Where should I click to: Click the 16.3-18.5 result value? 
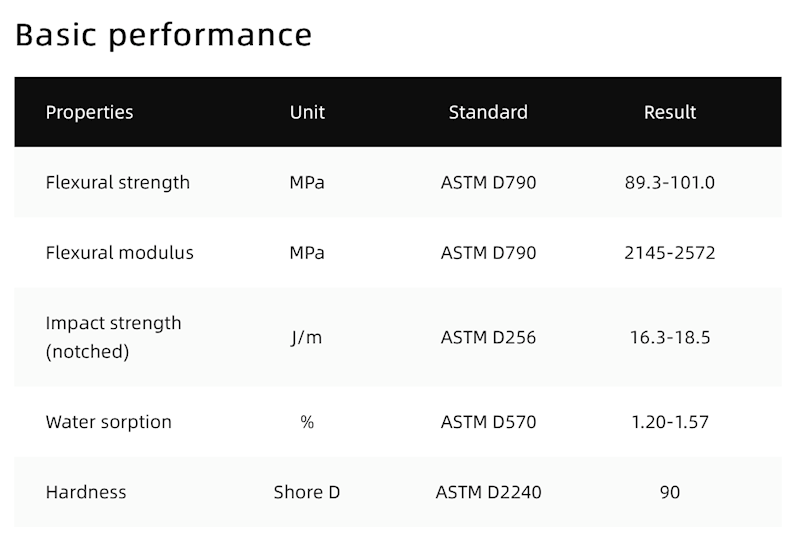(x=670, y=337)
